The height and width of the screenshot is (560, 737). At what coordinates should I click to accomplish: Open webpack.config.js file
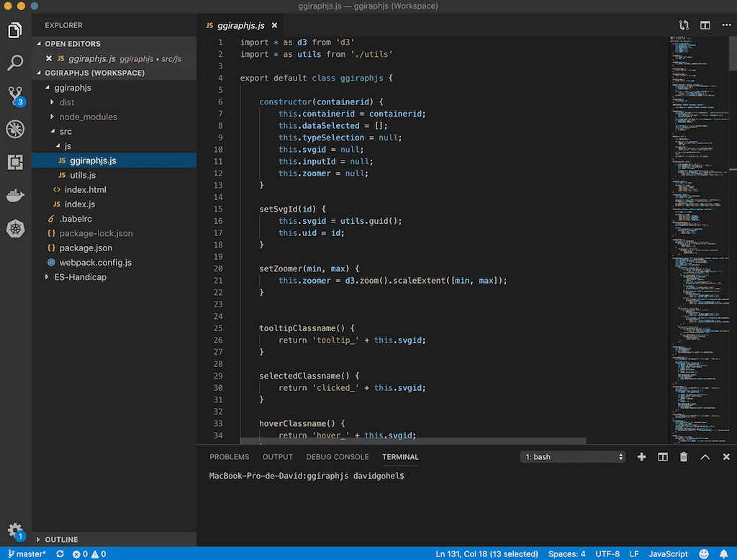(114, 263)
